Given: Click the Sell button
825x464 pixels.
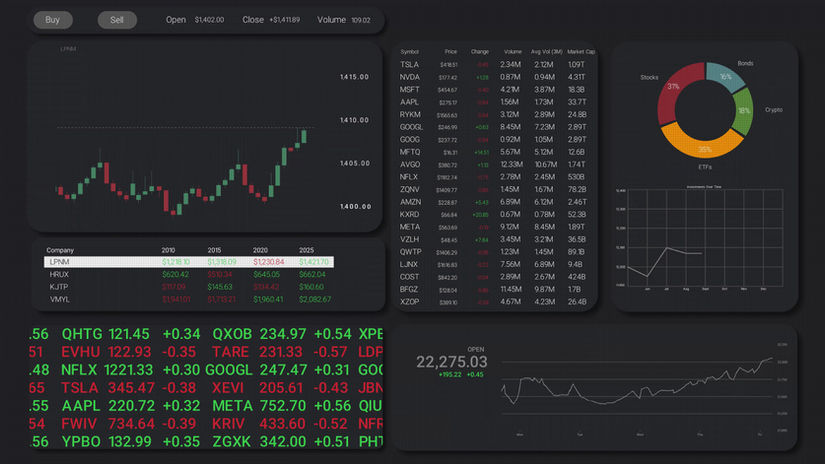Looking at the screenshot, I should (117, 20).
